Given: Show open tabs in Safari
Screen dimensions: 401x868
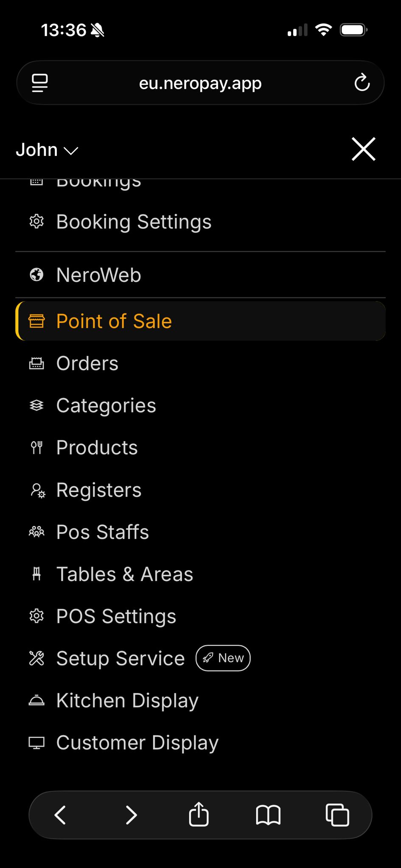Looking at the screenshot, I should tap(337, 815).
